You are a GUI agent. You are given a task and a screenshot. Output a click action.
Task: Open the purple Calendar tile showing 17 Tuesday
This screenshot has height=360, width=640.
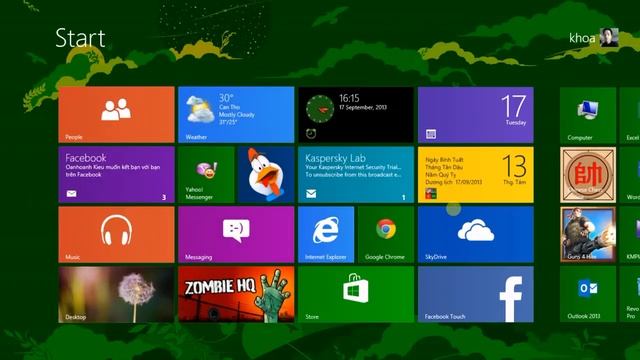[x=476, y=115]
